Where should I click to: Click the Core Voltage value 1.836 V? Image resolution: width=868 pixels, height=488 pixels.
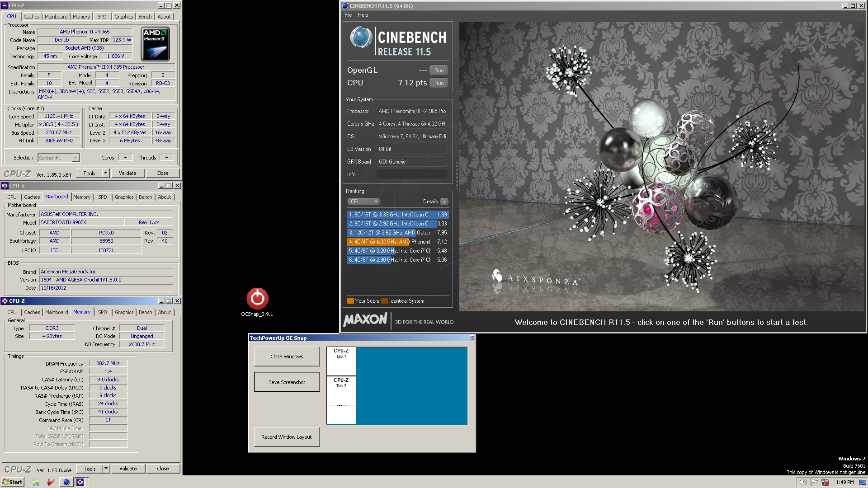tap(116, 56)
